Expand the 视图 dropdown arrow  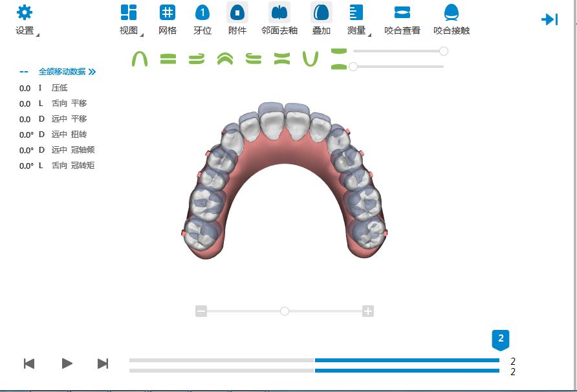click(x=142, y=35)
